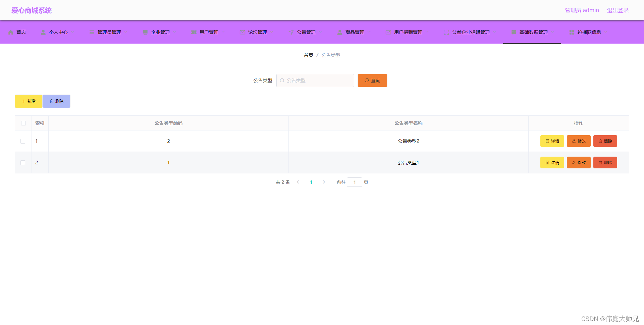This screenshot has width=644, height=325.
Task: Expand 公告管理 dropdown menu
Action: 305,32
